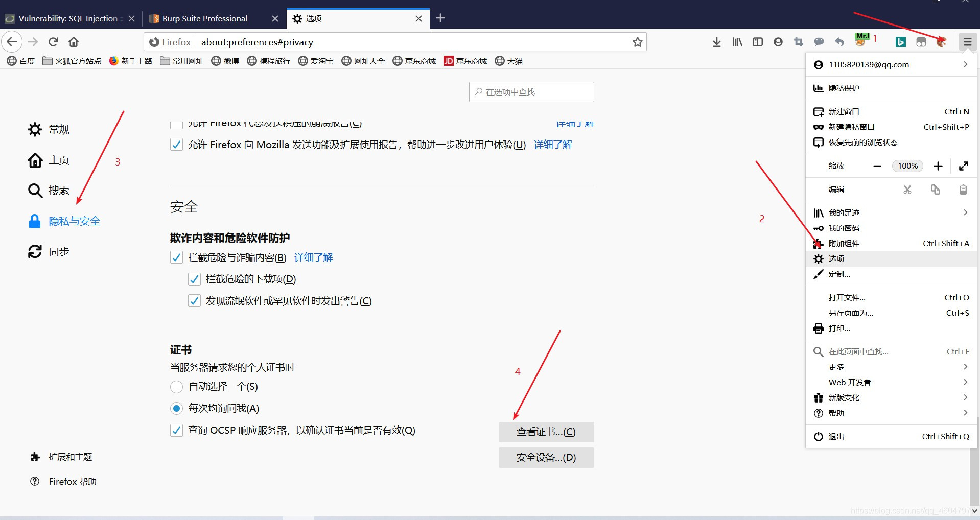Click the Copy icon in edit row
Screen dimensions: 980x520
tap(936, 190)
